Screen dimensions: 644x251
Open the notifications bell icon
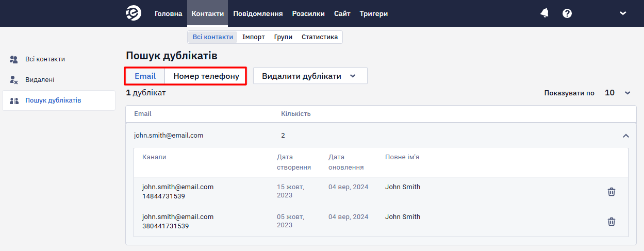544,13
